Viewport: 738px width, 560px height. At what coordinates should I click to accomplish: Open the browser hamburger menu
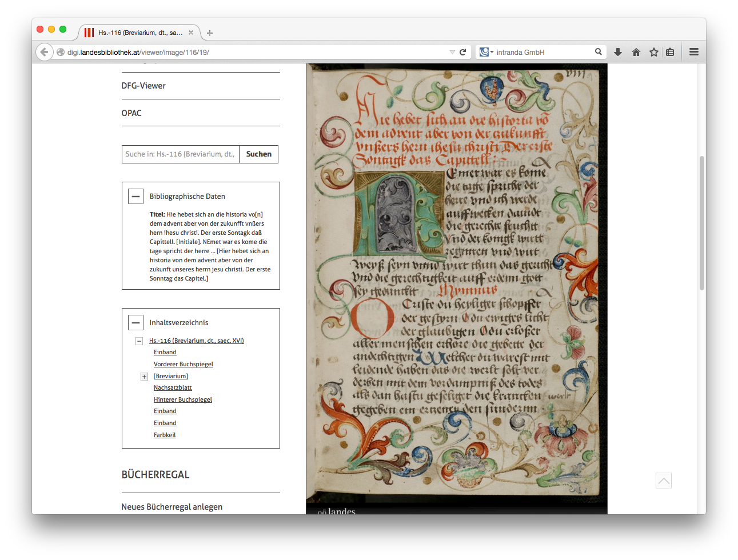click(x=694, y=52)
